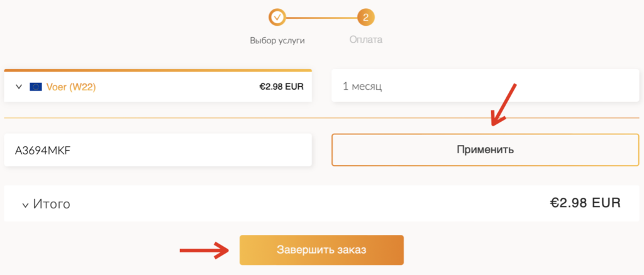Viewport: 644px width, 275px height.
Task: Select the step 2 circle indicator
Action: click(x=366, y=17)
